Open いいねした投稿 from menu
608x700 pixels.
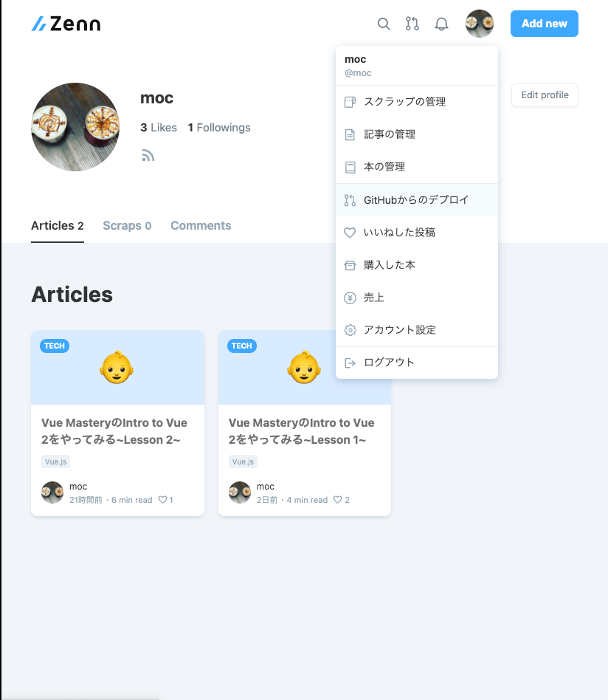(417, 233)
